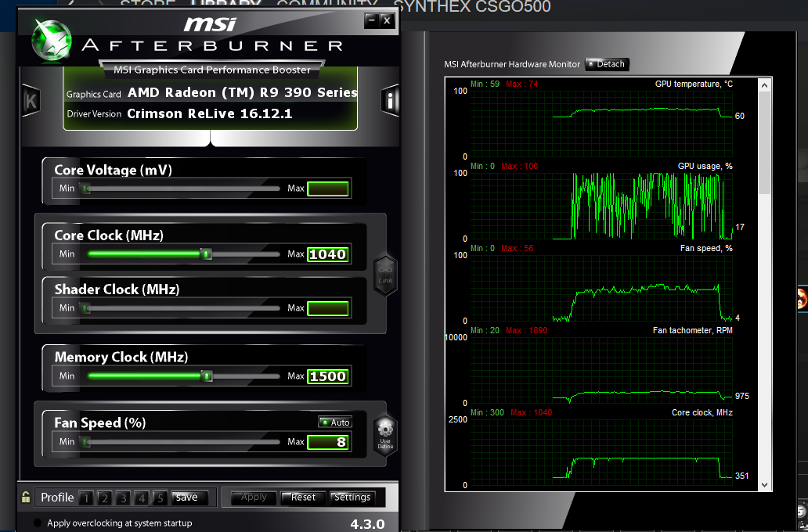Click the GPU usage graph
Image resolution: width=808 pixels, height=532 pixels.
pyautogui.click(x=602, y=206)
